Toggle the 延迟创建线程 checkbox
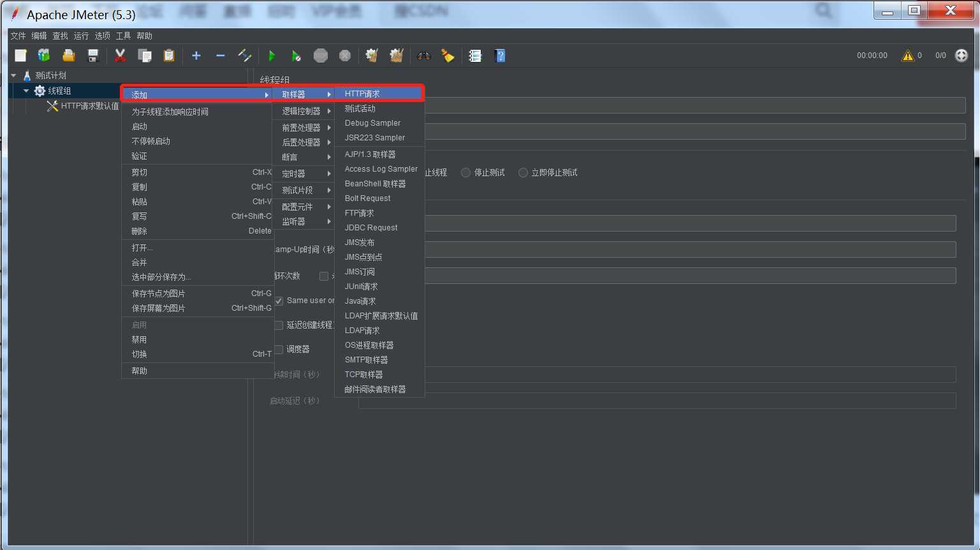The height and width of the screenshot is (550, 980). [279, 325]
